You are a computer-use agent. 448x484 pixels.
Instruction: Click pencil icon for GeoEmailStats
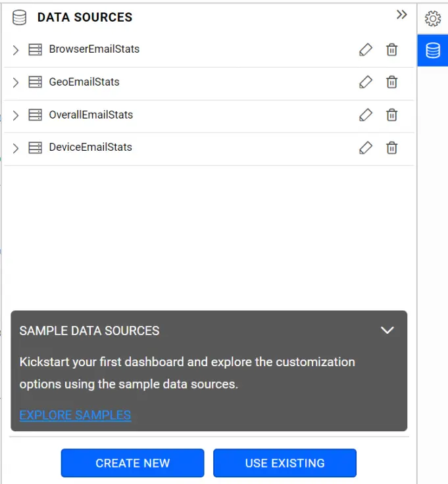(x=366, y=82)
